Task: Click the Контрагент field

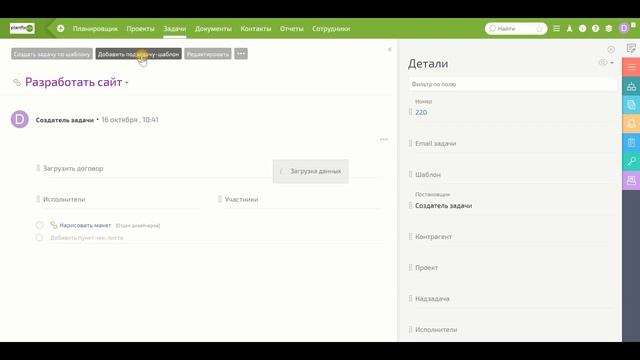Action: [512, 237]
